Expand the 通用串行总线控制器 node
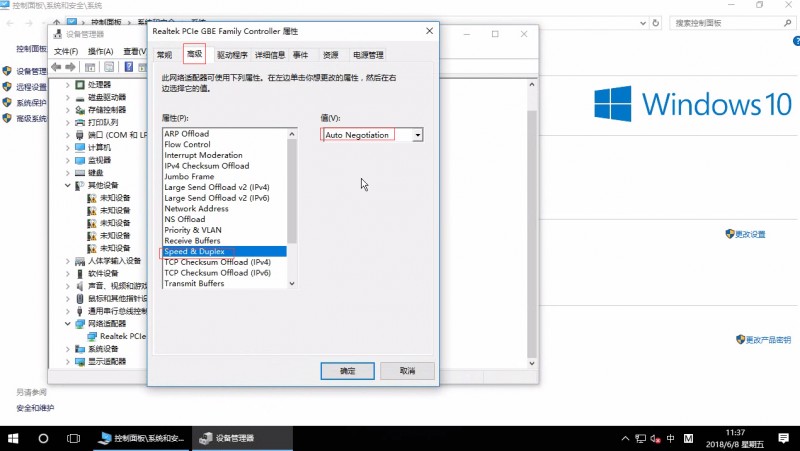 click(68, 311)
